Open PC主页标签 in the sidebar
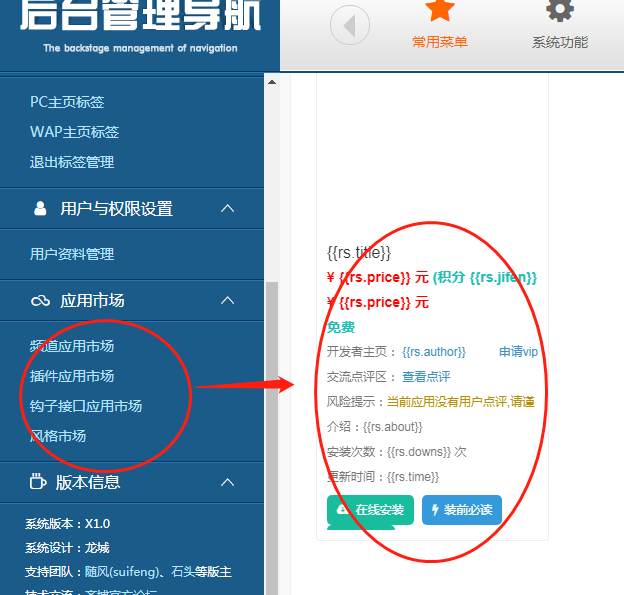 (x=67, y=102)
